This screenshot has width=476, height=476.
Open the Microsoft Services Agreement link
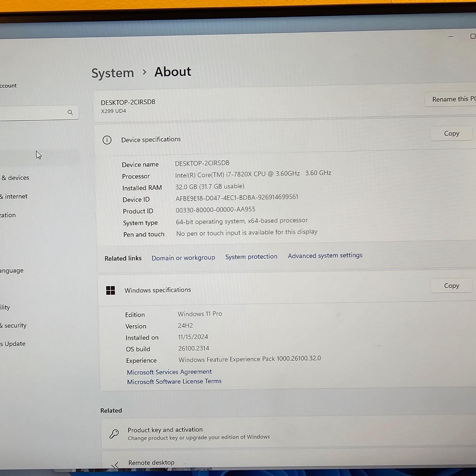pos(169,372)
